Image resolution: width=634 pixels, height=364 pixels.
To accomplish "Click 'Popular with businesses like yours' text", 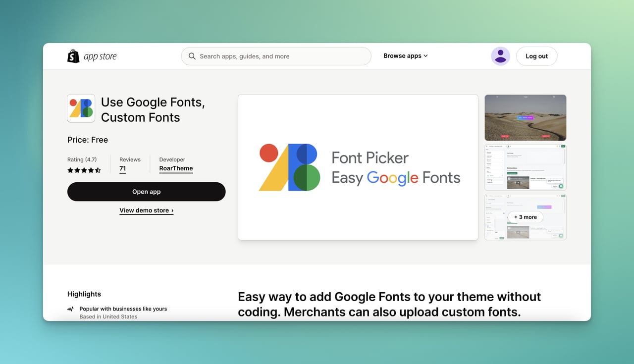I will click(123, 309).
